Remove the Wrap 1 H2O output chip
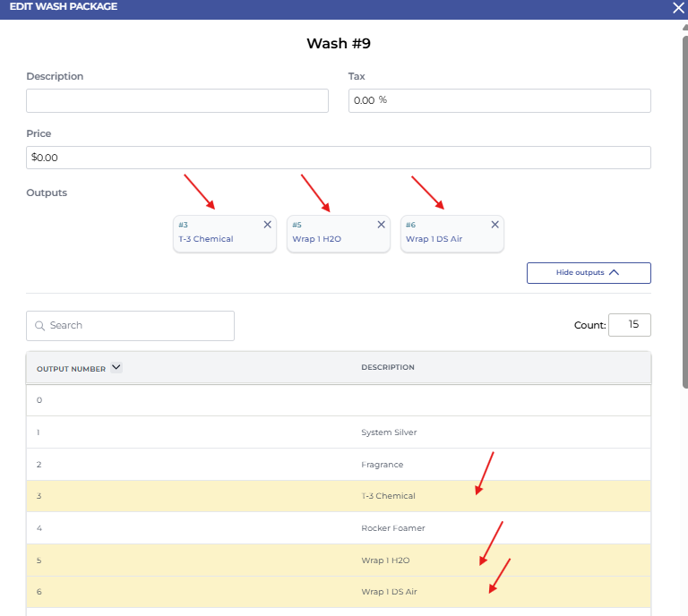 point(381,225)
